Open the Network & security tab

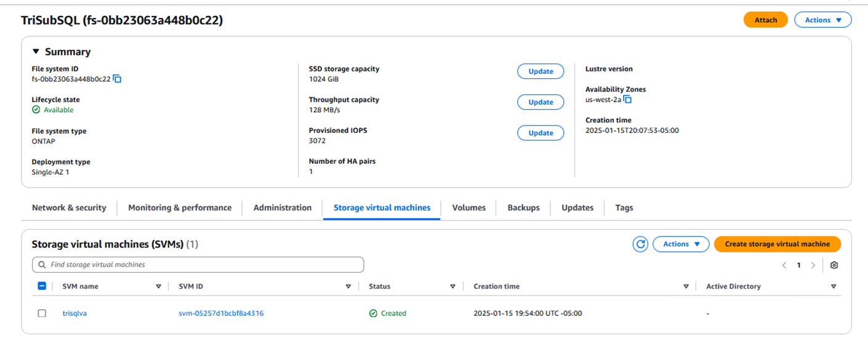[69, 208]
